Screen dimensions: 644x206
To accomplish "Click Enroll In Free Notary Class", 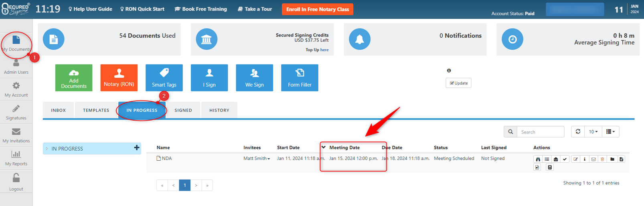I will (317, 9).
